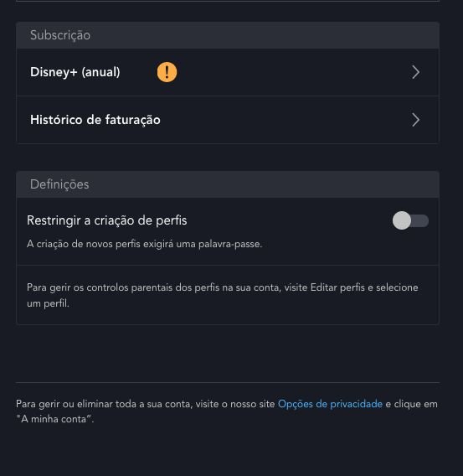Click the Restringir a criação de perfis label
This screenshot has width=463, height=476.
point(106,220)
